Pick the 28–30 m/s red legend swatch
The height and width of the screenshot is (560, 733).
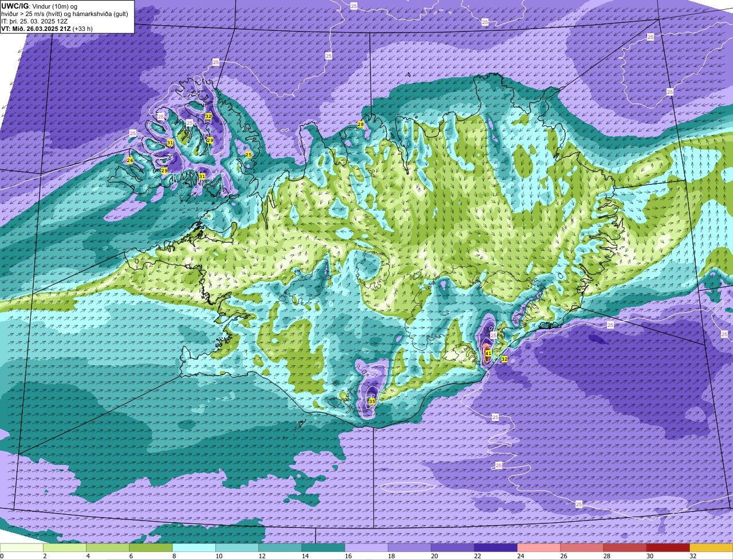click(x=625, y=547)
